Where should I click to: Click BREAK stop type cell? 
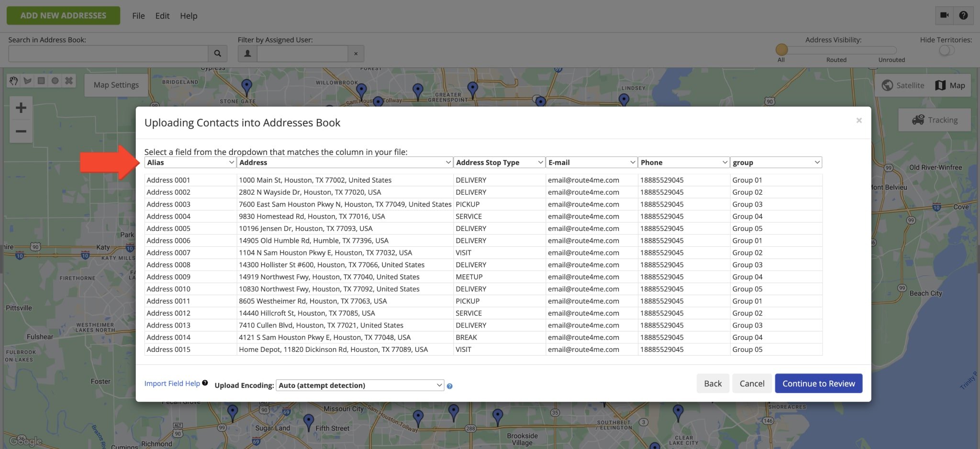click(x=499, y=337)
